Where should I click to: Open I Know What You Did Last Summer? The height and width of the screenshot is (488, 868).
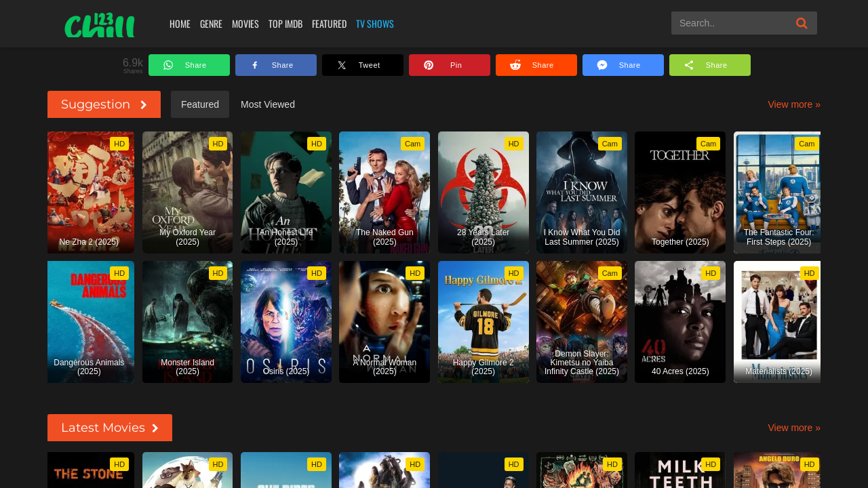582,192
